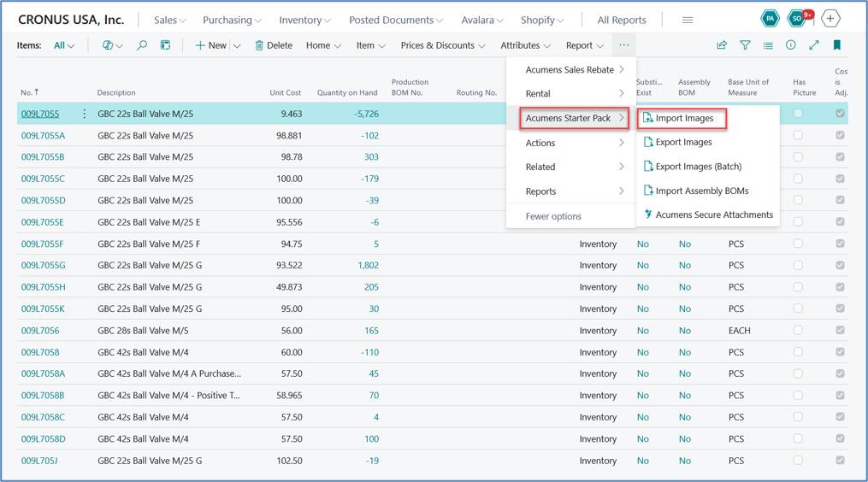Open the Report dropdown
Viewport: 868px width, 482px height.
pos(585,45)
